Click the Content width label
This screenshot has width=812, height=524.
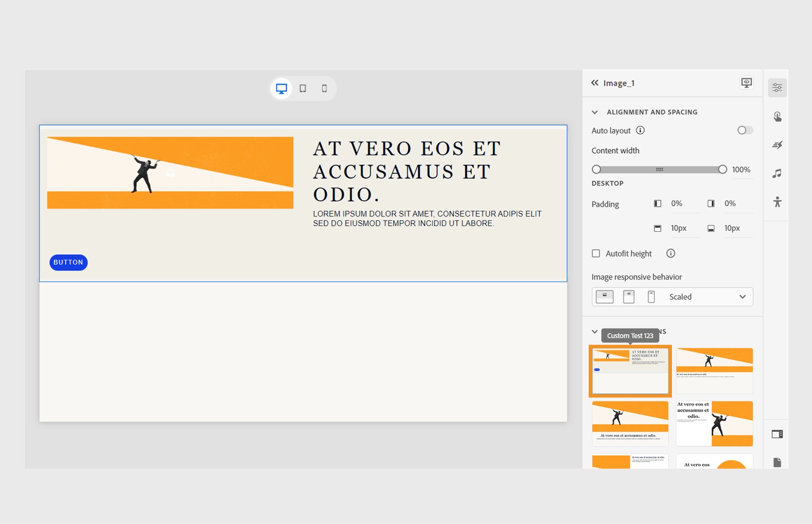pos(615,151)
